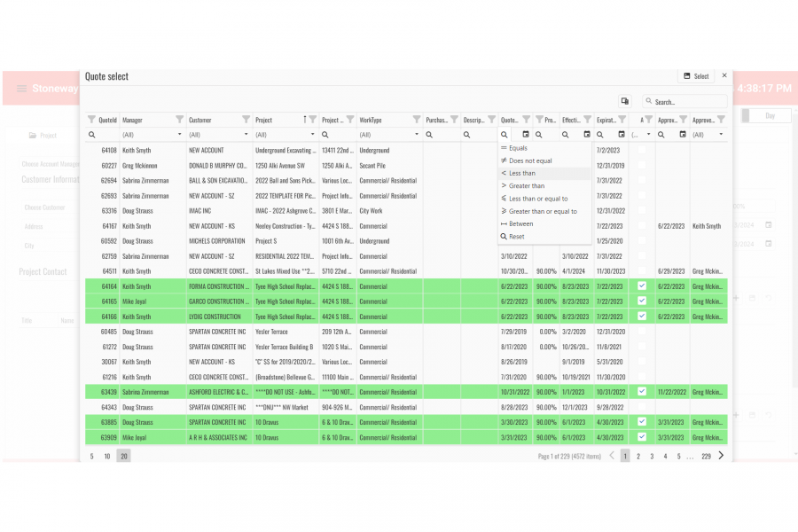Uncheck the approved box for quote 63439
The height and width of the screenshot is (532, 798).
[642, 392]
